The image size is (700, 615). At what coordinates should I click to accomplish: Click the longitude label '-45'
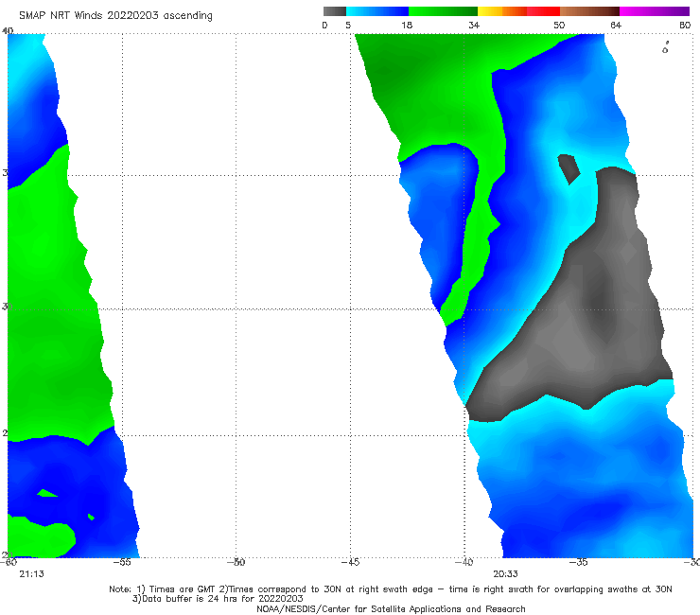[x=350, y=562]
